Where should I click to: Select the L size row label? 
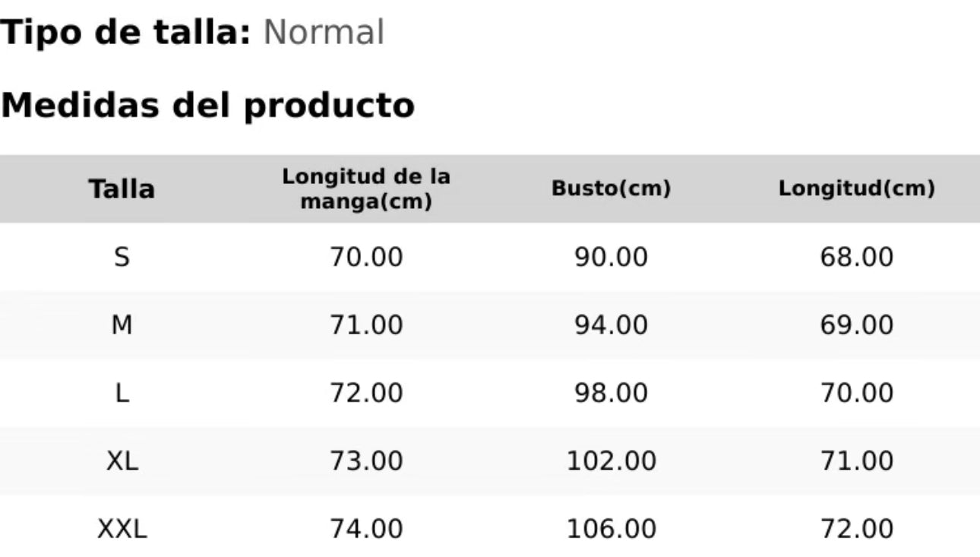122,393
